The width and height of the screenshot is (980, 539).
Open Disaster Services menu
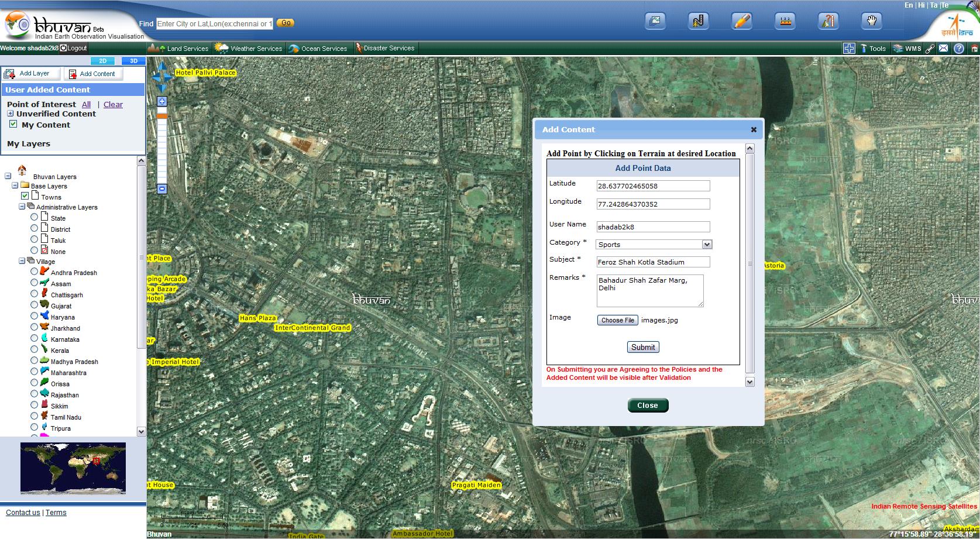(385, 49)
